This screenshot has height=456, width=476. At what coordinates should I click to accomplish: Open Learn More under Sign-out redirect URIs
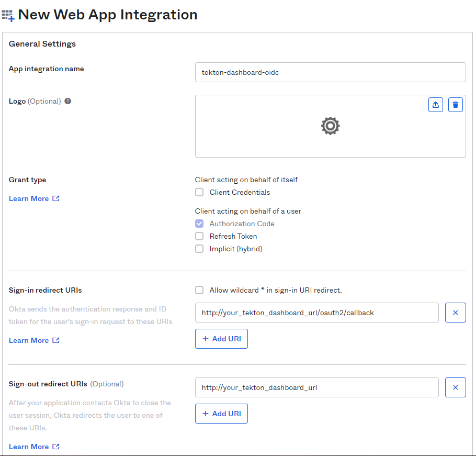[x=34, y=447]
